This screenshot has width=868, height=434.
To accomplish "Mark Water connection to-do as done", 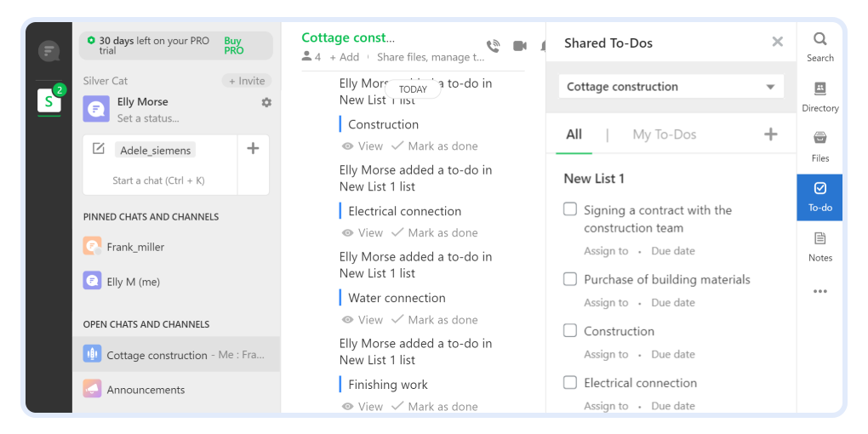I will click(435, 320).
